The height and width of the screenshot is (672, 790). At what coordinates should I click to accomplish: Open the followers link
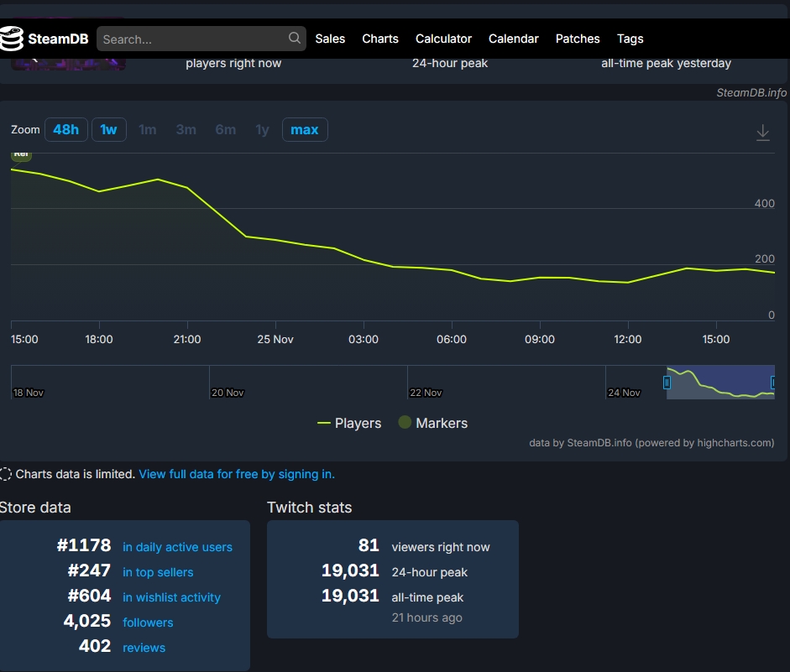(x=148, y=623)
